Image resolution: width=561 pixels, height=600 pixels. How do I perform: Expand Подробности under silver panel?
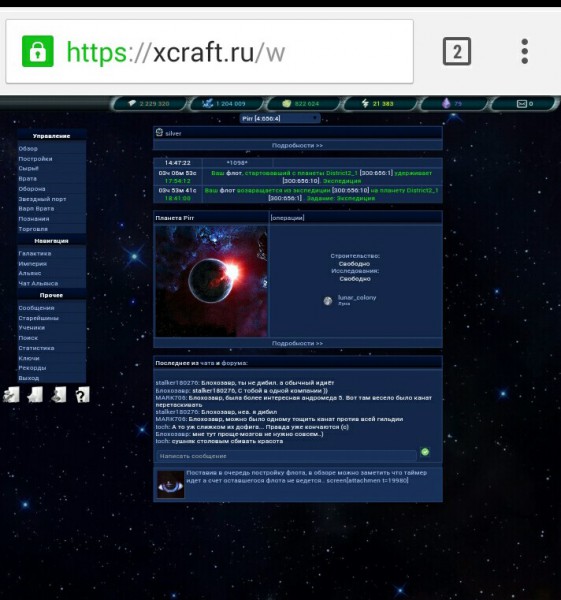click(297, 145)
